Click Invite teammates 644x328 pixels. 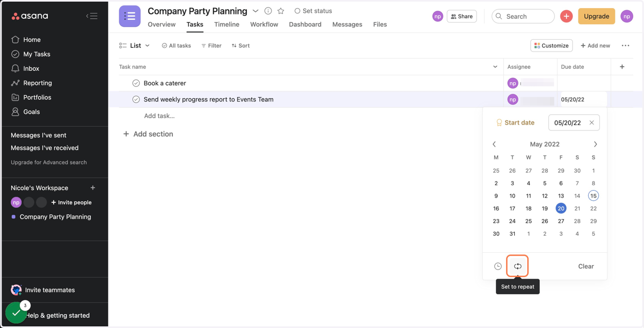pyautogui.click(x=43, y=290)
